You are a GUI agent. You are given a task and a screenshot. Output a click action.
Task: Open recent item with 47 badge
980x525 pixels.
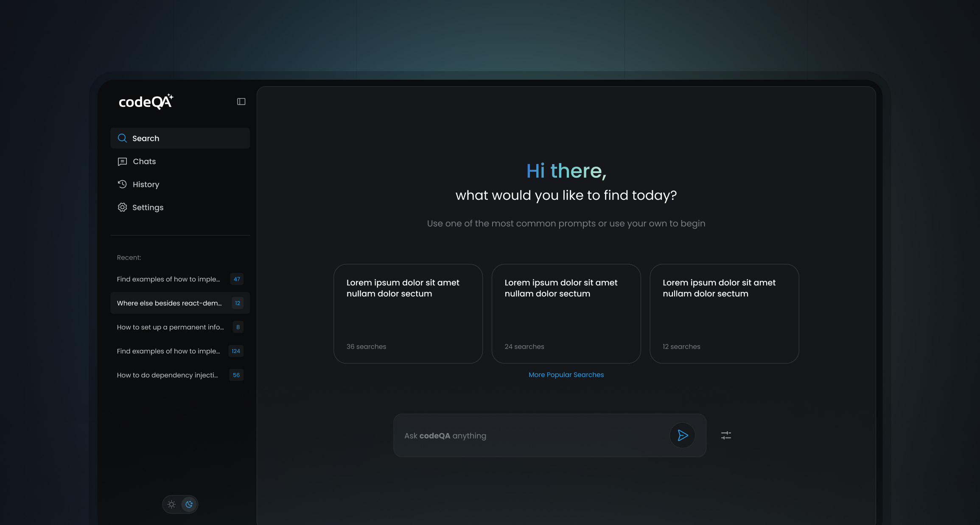tap(180, 279)
